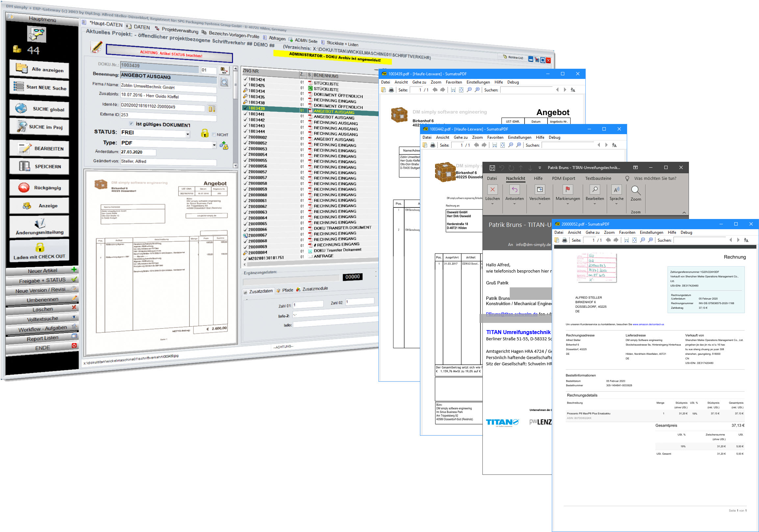Click SPEICHERN save button
Screen dimensions: 759x532
click(x=39, y=166)
